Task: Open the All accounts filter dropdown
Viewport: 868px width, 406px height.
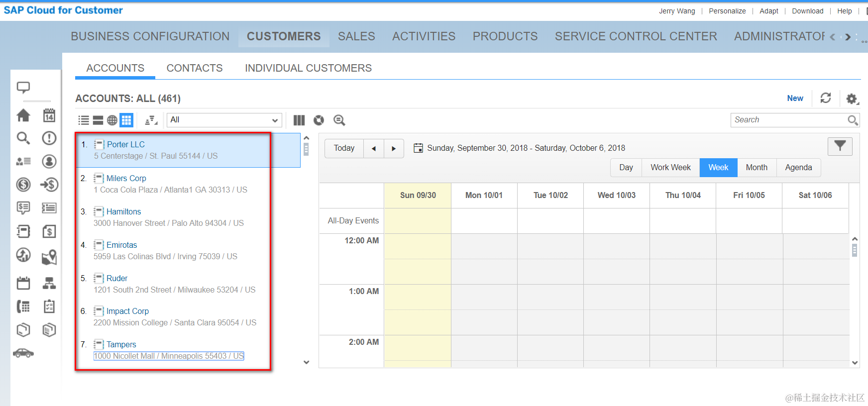Action: (224, 120)
